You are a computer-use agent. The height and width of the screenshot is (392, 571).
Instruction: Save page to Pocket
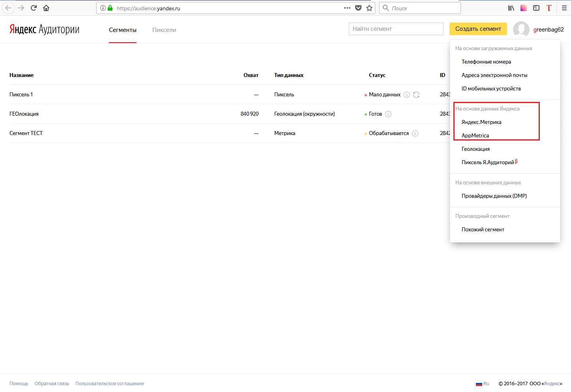(358, 8)
